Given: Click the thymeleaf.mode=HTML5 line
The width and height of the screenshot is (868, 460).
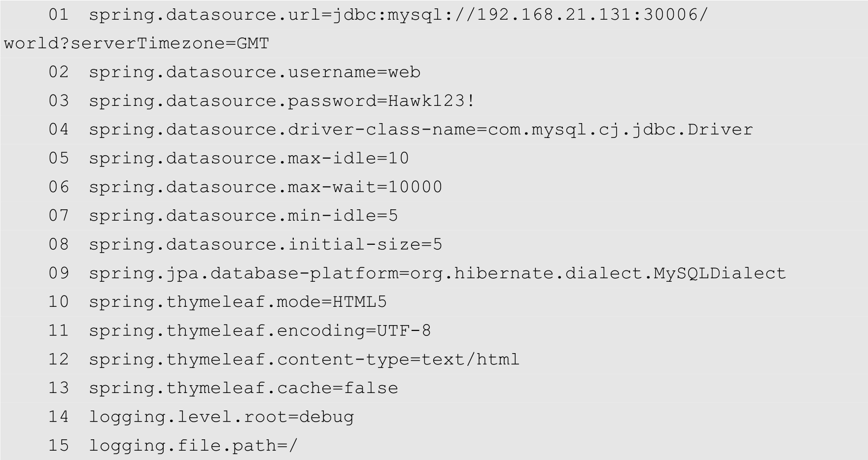Looking at the screenshot, I should (238, 302).
